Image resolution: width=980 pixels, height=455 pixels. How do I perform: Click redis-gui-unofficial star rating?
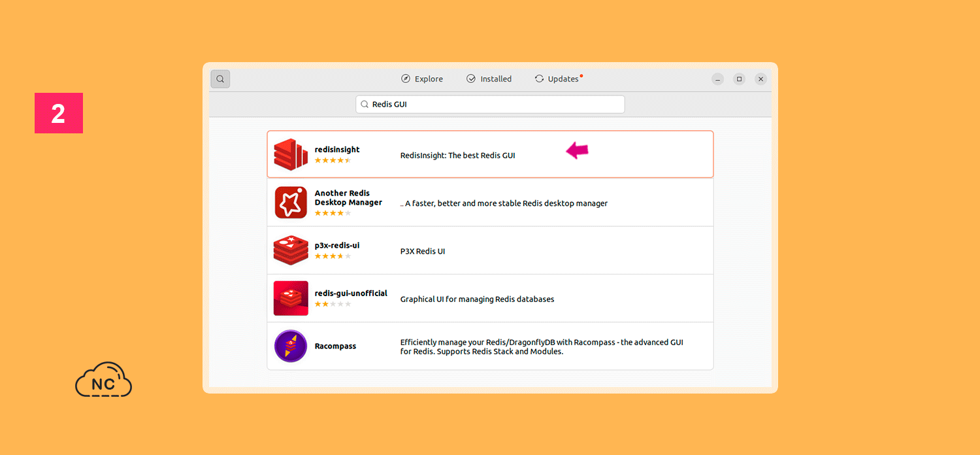[x=333, y=304]
